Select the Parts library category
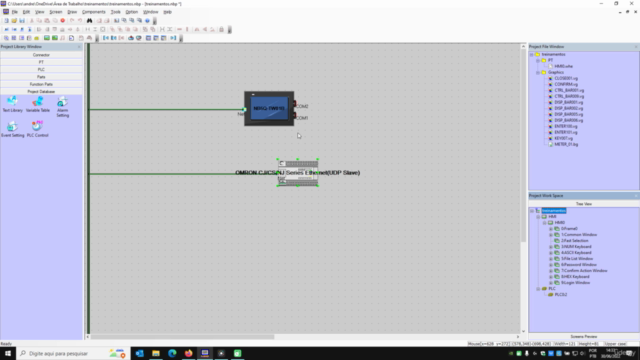640x360 pixels. coord(41,77)
